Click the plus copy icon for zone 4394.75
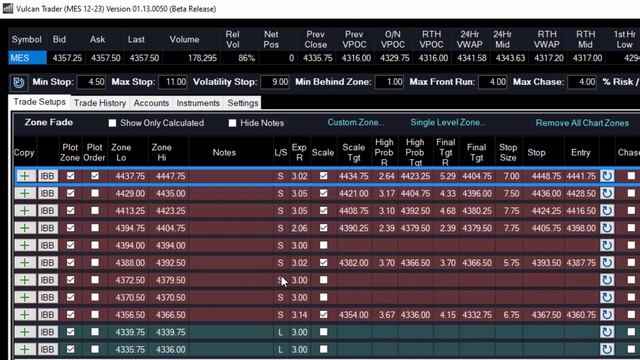The height and width of the screenshot is (360, 640). click(25, 228)
